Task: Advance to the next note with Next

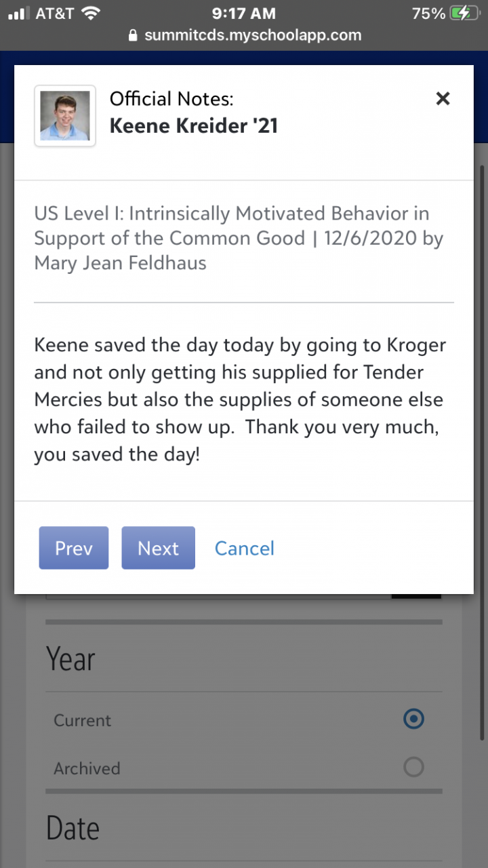Action: 158,548
